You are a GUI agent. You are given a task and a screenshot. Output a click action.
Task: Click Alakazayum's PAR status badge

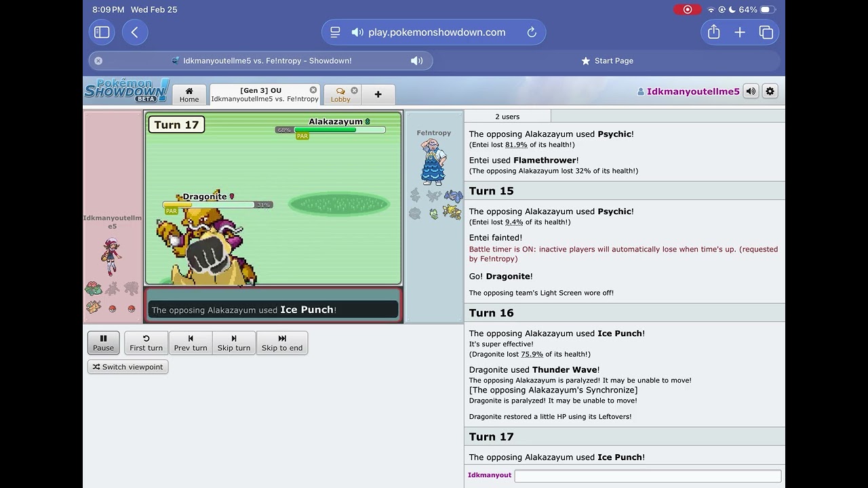click(302, 136)
